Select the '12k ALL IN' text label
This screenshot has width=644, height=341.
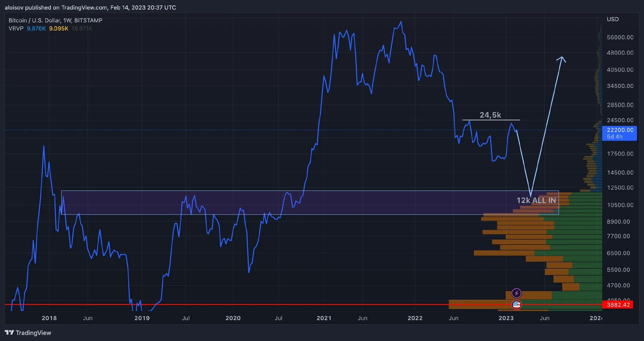(536, 200)
